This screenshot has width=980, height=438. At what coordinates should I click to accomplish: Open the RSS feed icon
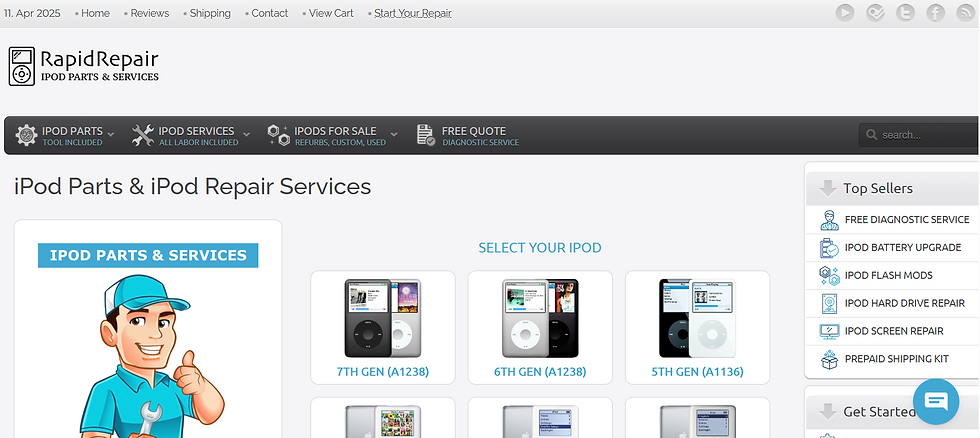[965, 12]
